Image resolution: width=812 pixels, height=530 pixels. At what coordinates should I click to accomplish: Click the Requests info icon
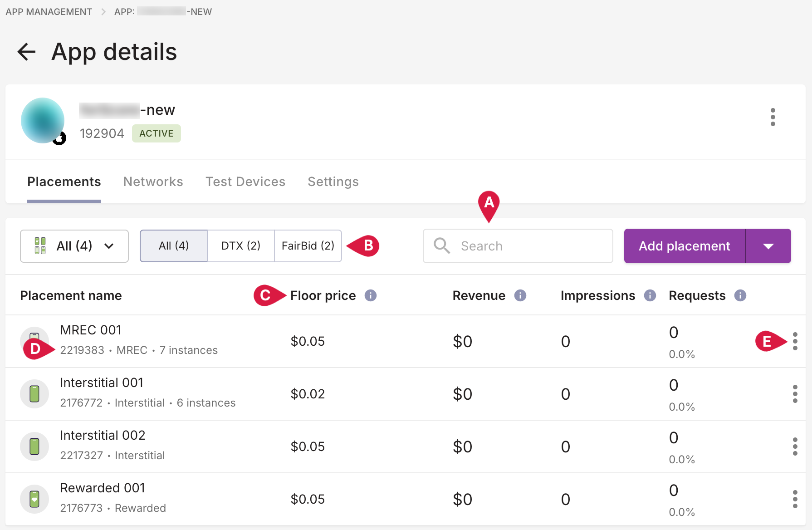(x=740, y=296)
